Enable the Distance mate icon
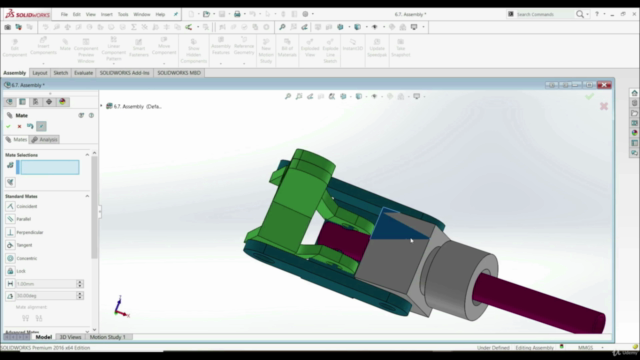 point(10,284)
